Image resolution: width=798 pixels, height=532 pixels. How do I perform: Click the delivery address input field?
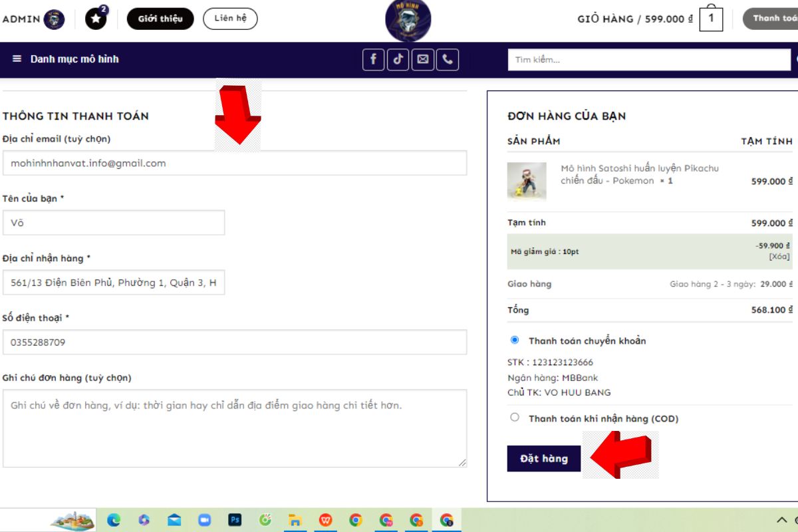click(x=114, y=283)
